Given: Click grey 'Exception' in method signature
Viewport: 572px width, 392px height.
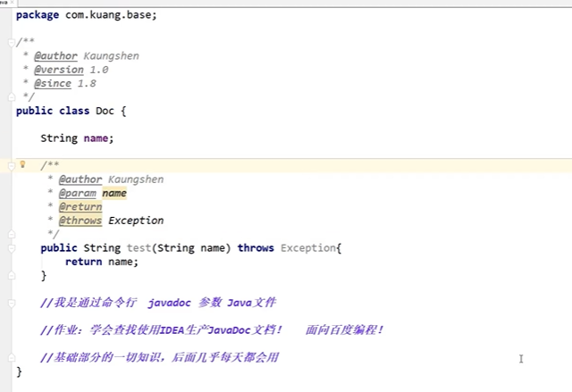Looking at the screenshot, I should 307,248.
